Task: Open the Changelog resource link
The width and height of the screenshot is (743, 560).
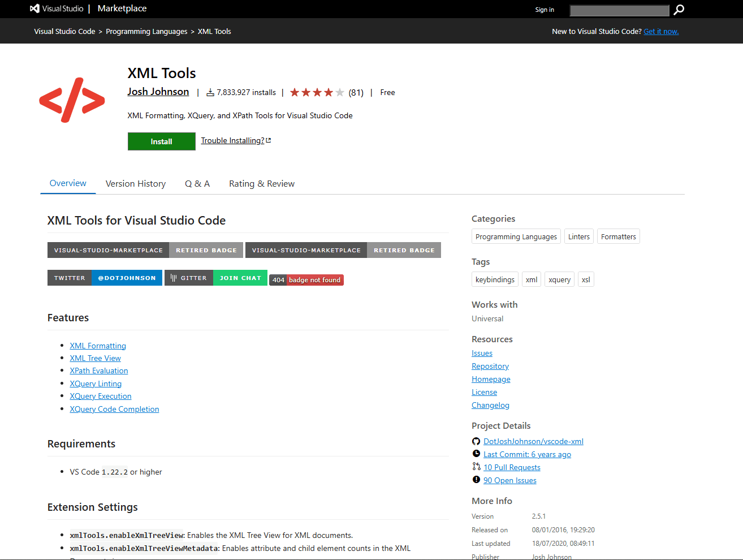Action: click(490, 405)
